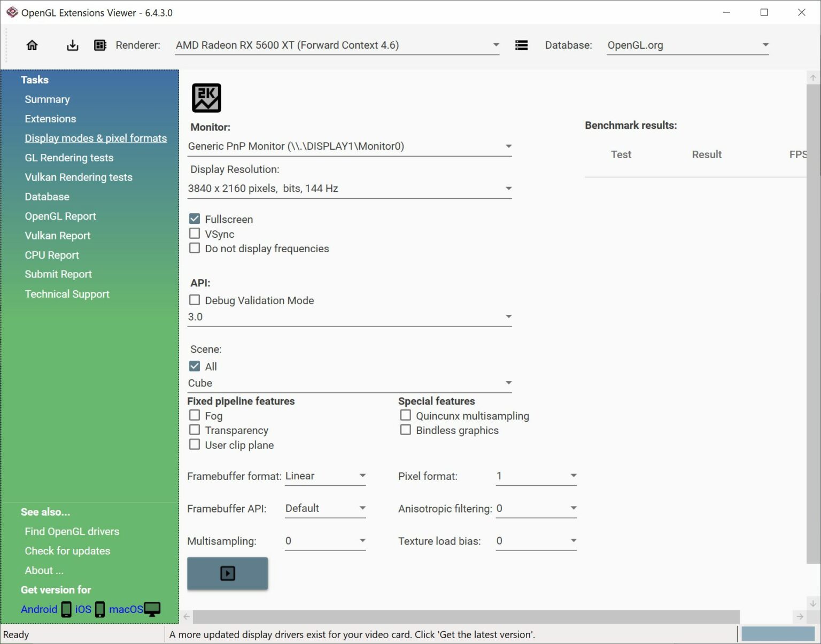Click the Result column header
This screenshot has height=644, width=821.
coord(707,154)
